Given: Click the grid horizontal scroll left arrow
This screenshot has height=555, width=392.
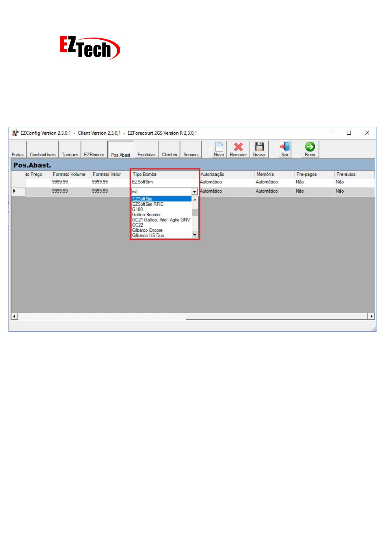Looking at the screenshot, I should 14,316.
